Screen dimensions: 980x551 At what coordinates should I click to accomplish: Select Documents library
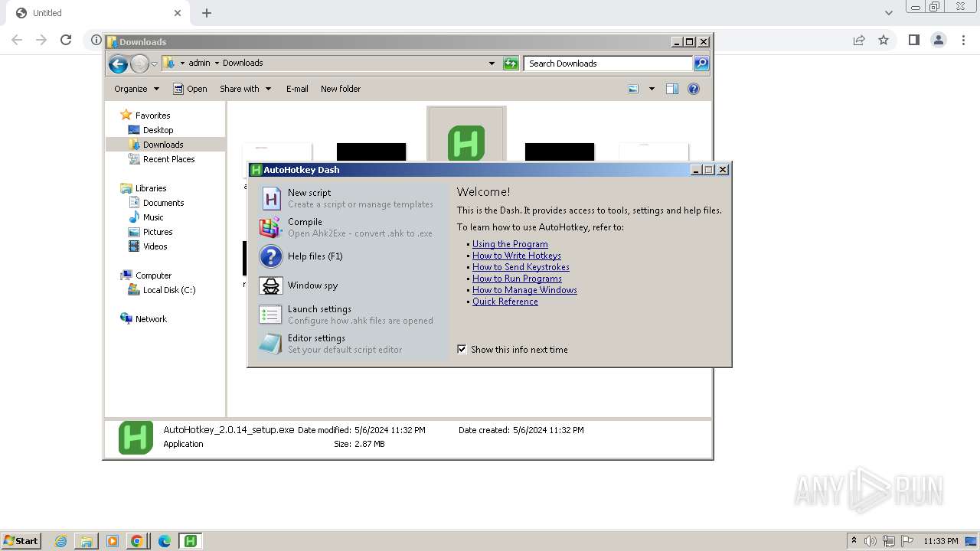point(163,203)
